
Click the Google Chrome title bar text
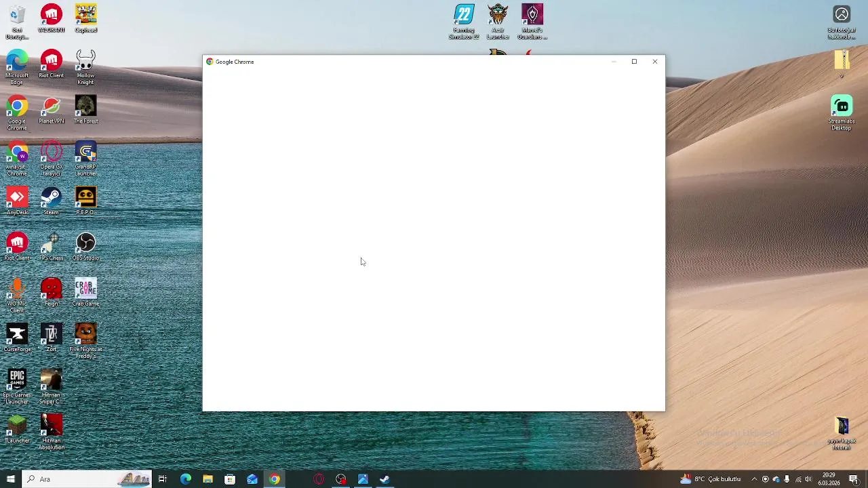point(235,62)
